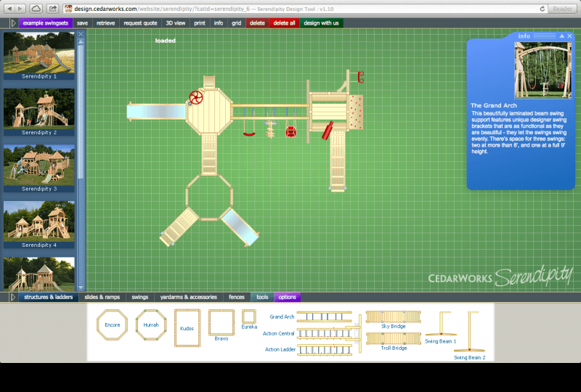Open the tools tab
581x392 pixels.
(x=262, y=297)
